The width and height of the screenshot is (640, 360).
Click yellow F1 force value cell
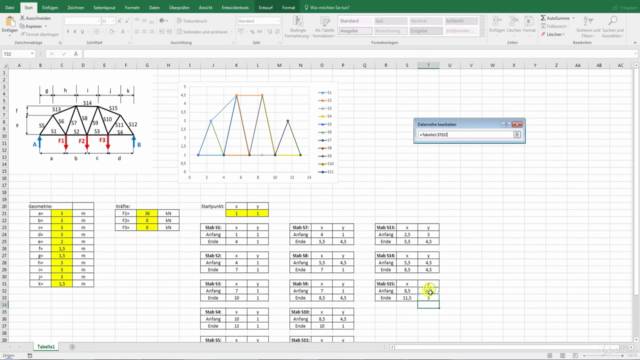coord(147,213)
